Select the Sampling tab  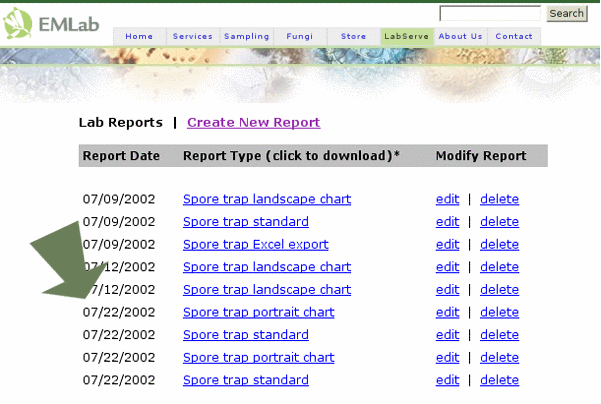[246, 36]
